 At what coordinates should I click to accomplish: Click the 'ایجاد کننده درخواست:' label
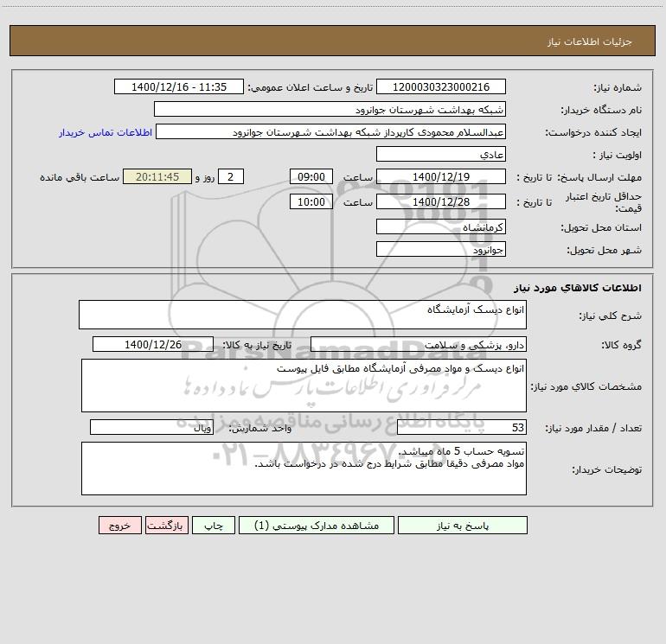click(x=593, y=132)
